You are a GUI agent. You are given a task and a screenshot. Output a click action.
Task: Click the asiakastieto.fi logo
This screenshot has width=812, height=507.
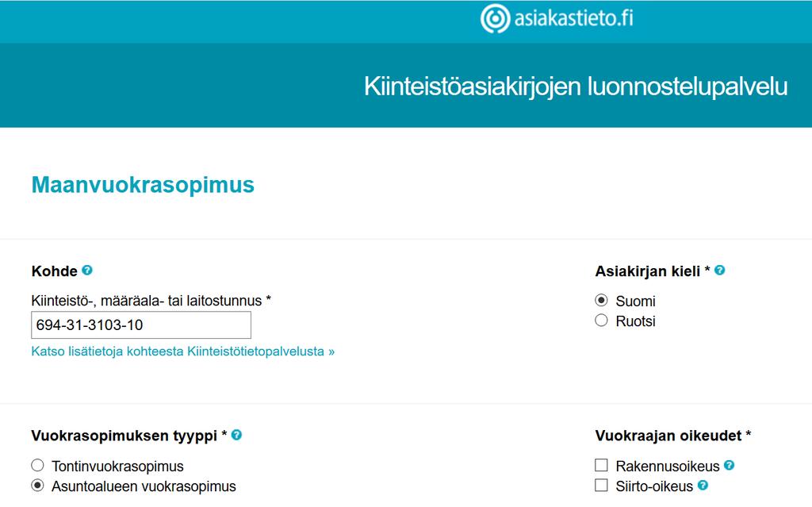[x=557, y=19]
